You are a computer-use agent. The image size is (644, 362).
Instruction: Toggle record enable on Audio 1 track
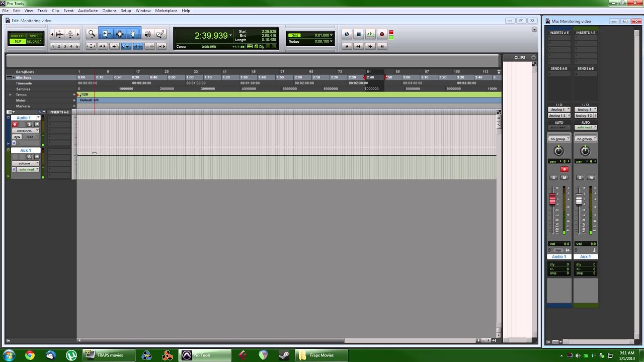point(15,124)
